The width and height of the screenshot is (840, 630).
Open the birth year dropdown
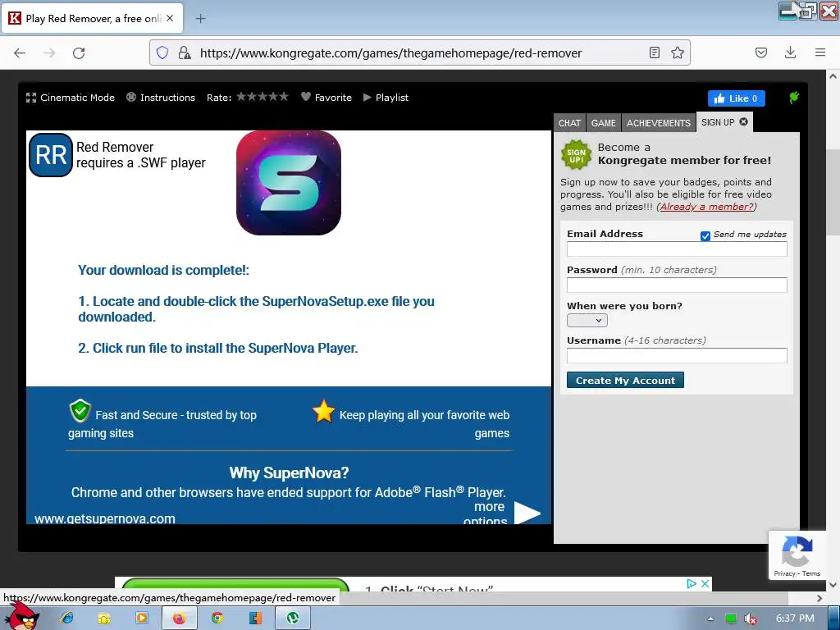587,321
